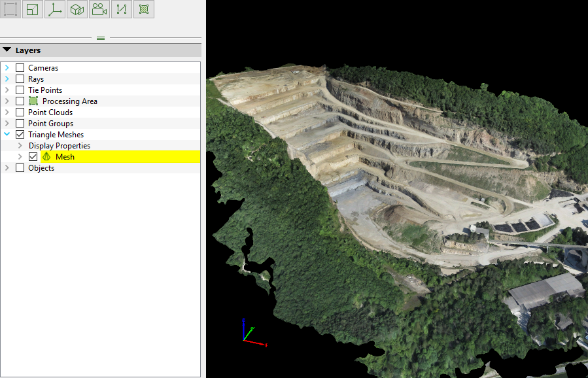Click the measure line toolbar icon
Viewport: 588px width, 378px height.
click(x=122, y=9)
